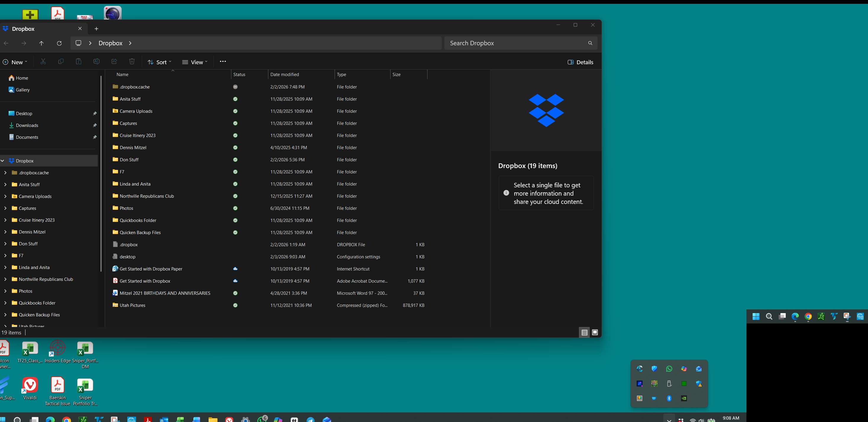Click the Cut scissors icon in toolbar

tap(43, 61)
